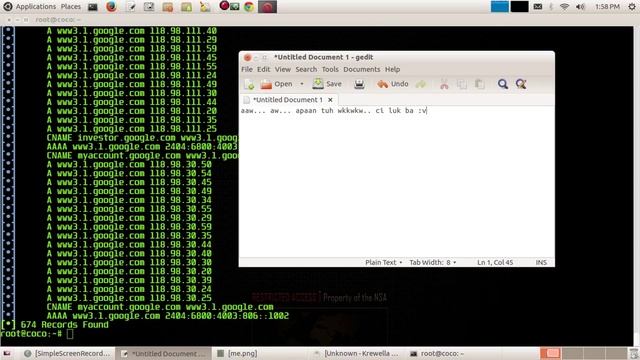Click the black system monitor graph applet
Image resolution: width=640 pixels, height=360 pixels.
point(520,7)
